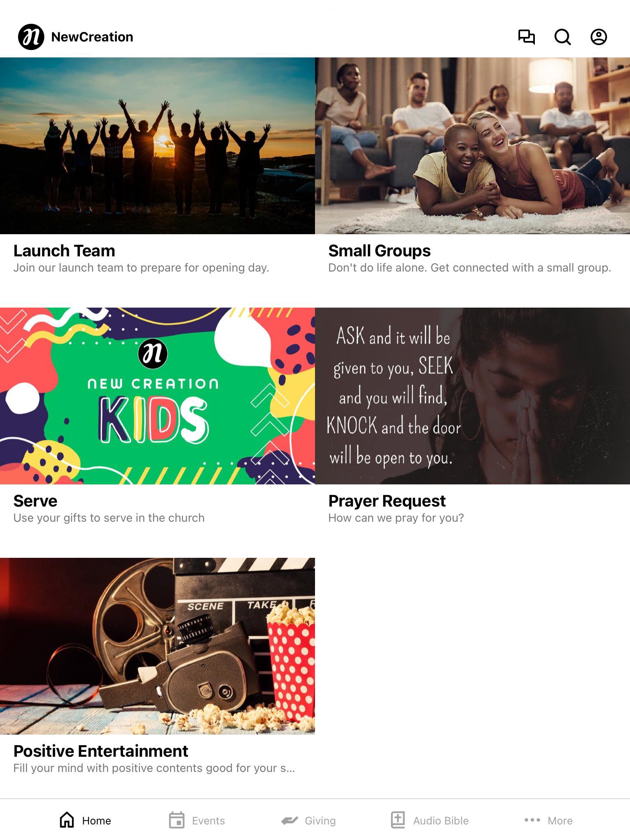Tap the Events calendar icon
The width and height of the screenshot is (630, 840).
click(177, 820)
